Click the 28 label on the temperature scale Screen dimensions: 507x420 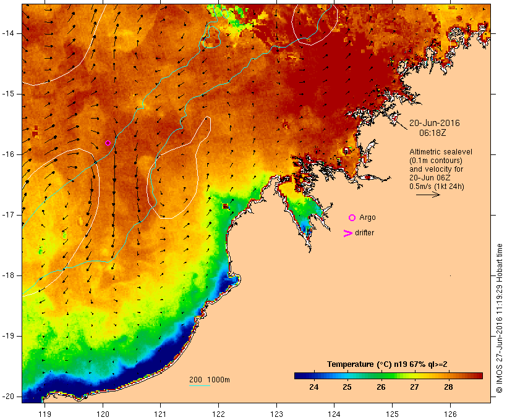coord(448,387)
